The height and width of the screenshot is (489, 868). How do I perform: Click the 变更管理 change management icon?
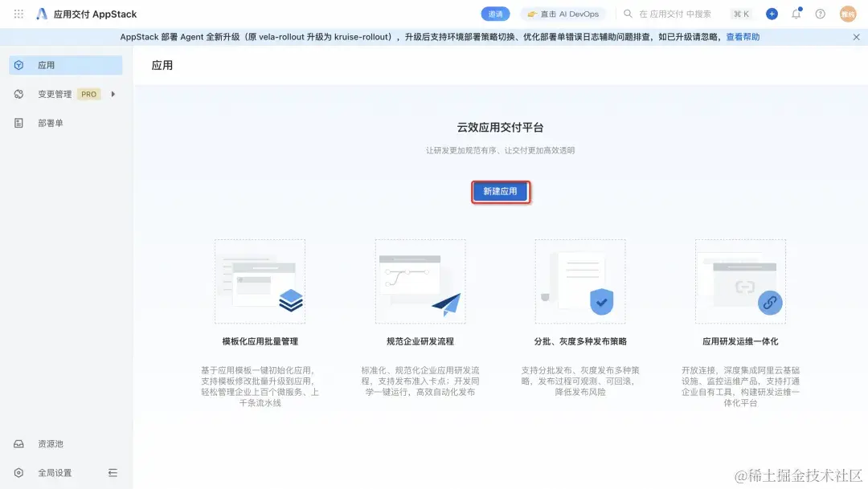click(18, 93)
